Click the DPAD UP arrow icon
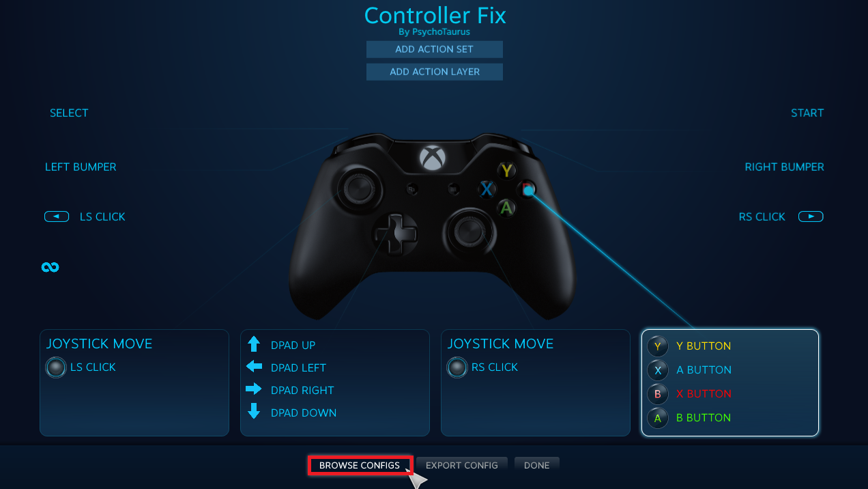The width and height of the screenshot is (868, 489). pos(254,344)
